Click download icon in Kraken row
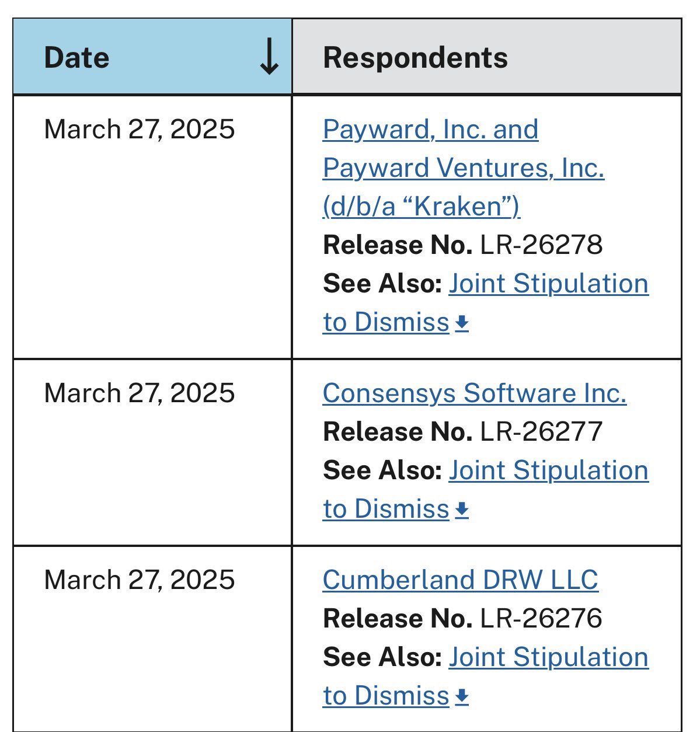The image size is (700, 732). (x=462, y=323)
